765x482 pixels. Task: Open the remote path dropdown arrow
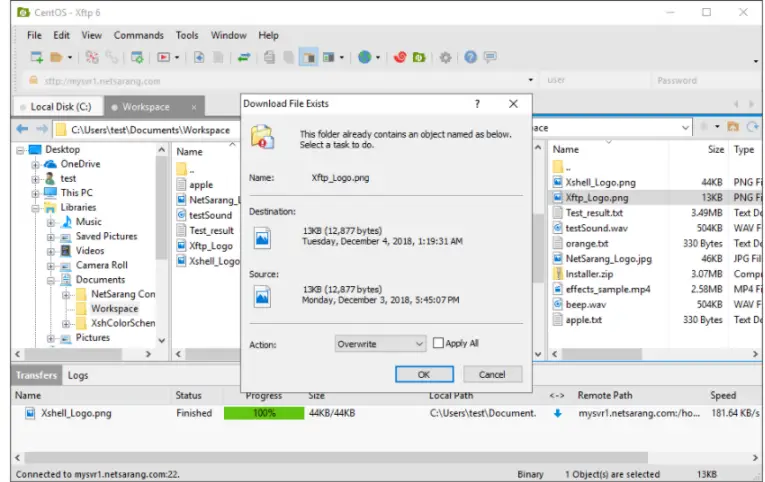point(685,128)
